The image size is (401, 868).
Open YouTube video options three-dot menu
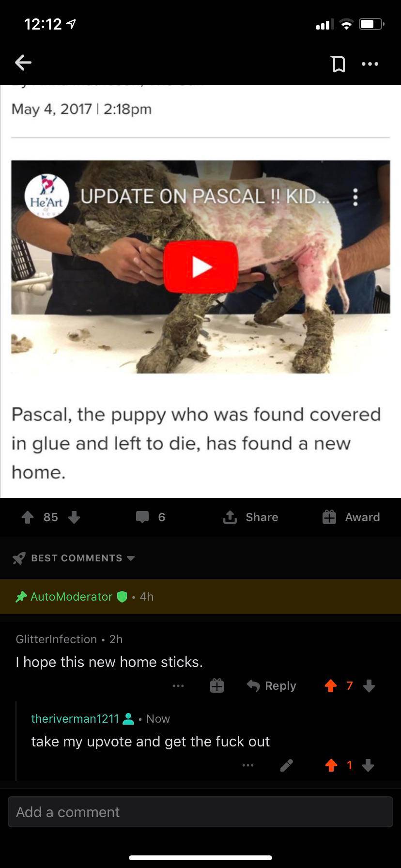click(355, 197)
